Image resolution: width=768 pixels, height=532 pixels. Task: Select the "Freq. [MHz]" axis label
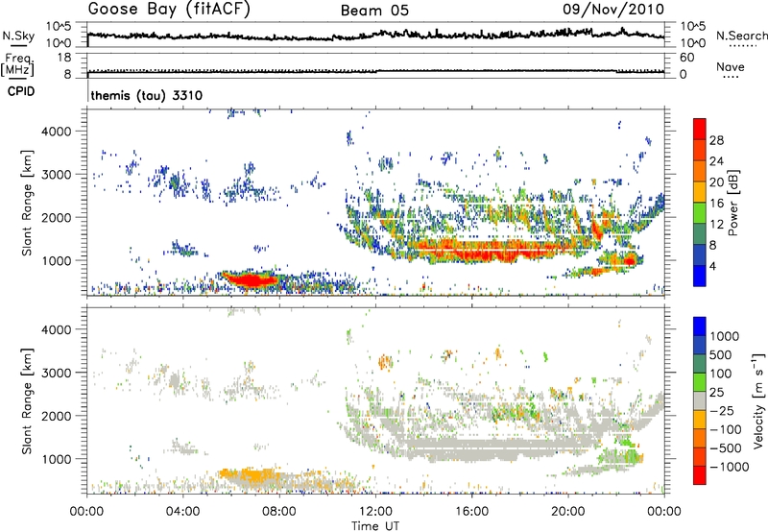point(17,64)
